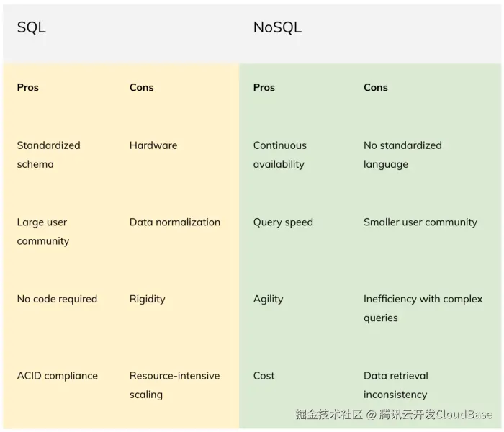
Task: Click the NoSQL column heading
Action: pyautogui.click(x=277, y=28)
